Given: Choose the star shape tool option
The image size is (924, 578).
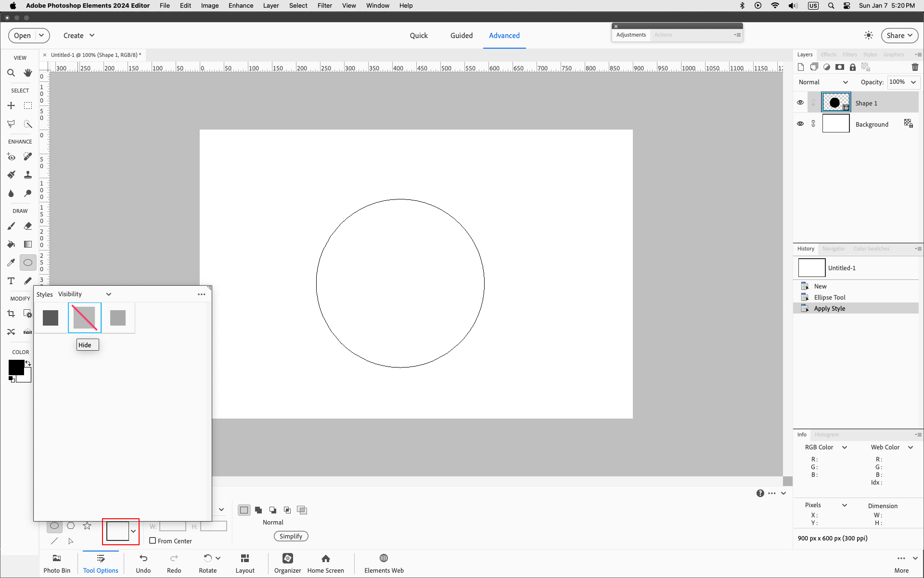Looking at the screenshot, I should [x=87, y=525].
